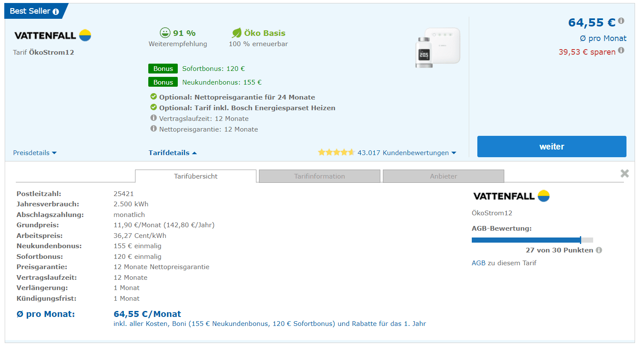The width and height of the screenshot is (644, 346).
Task: Collapse the Tarifdetails section
Action: pos(173,152)
